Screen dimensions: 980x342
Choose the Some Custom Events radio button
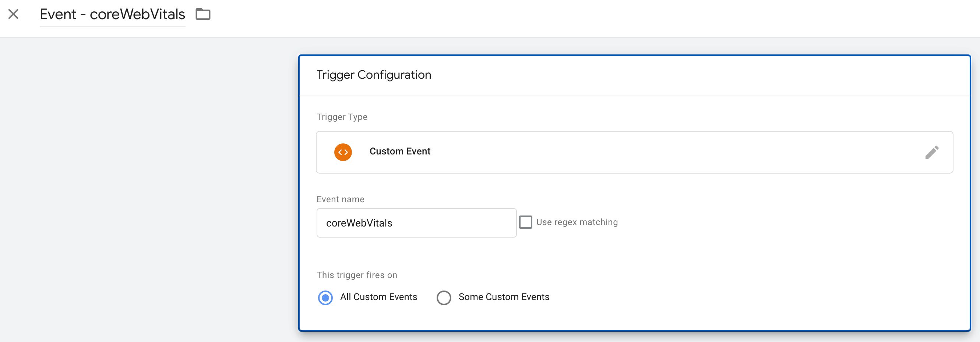click(444, 298)
